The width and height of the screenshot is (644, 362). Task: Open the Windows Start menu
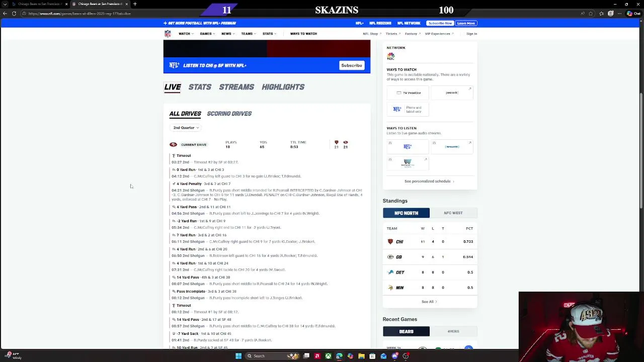tap(238, 356)
